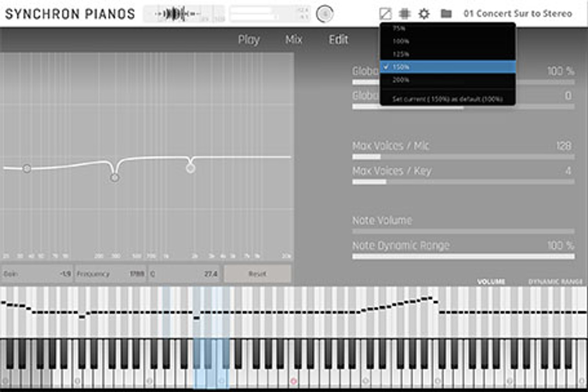The image size is (588, 392).
Task: Select the EQ band node near 2k
Action: [191, 169]
